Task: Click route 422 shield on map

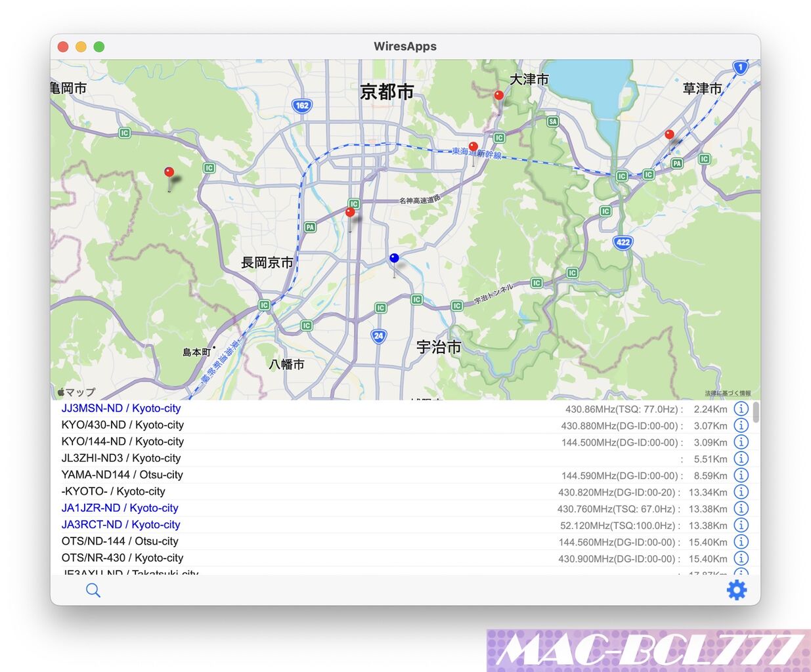Action: tap(623, 242)
